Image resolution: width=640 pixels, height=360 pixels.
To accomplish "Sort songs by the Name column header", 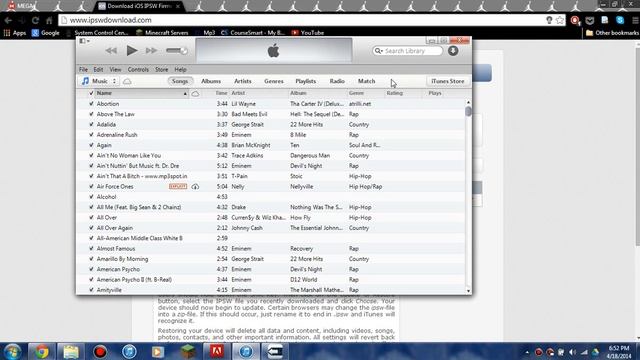I will (141, 93).
